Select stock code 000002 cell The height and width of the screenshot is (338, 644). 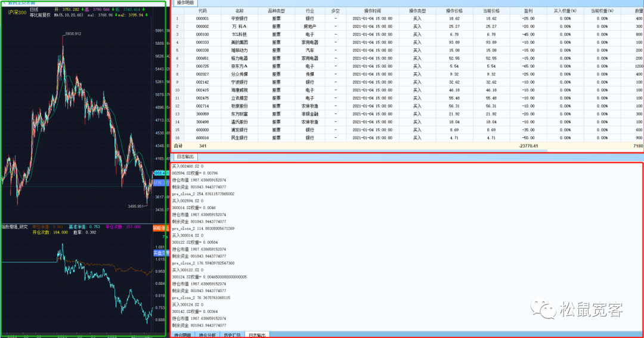203,26
